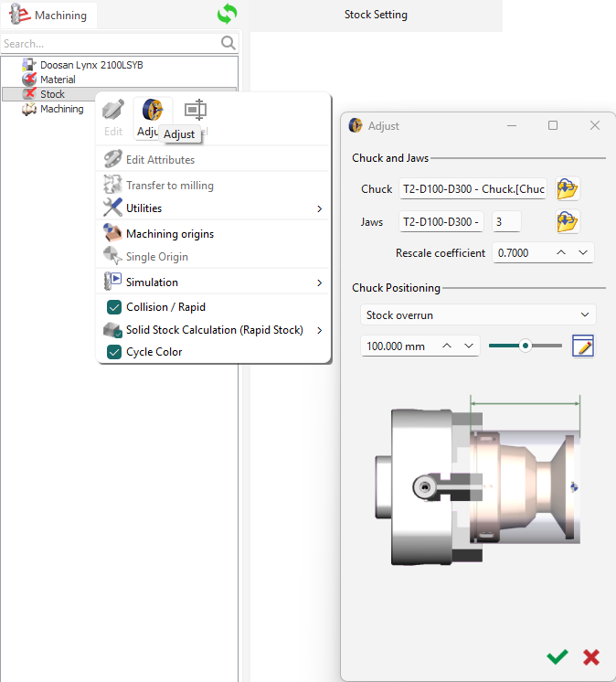
Task: Toggle the Collision / Rapid checkbox
Action: (x=115, y=307)
